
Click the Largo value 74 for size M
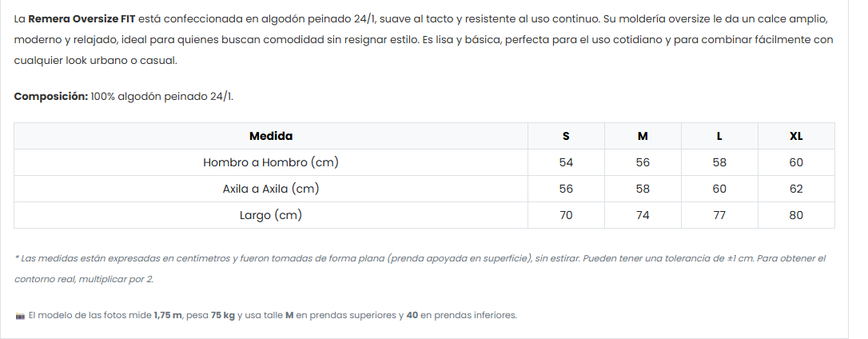(x=643, y=215)
